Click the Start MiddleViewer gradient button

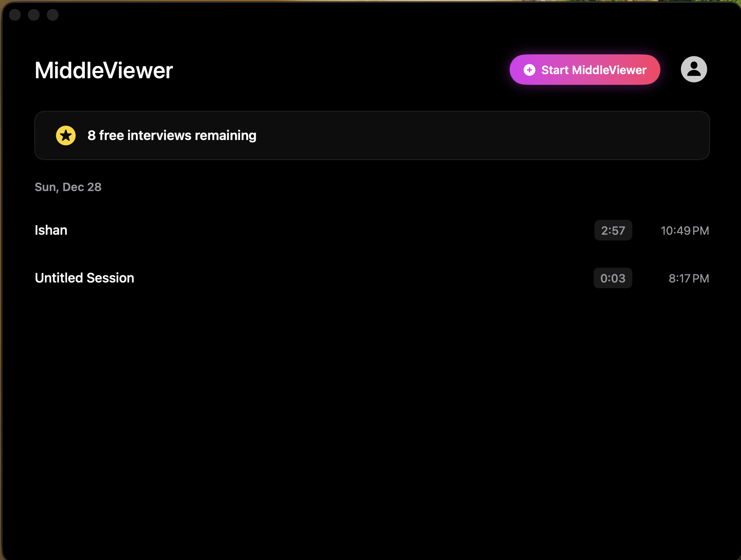tap(585, 70)
